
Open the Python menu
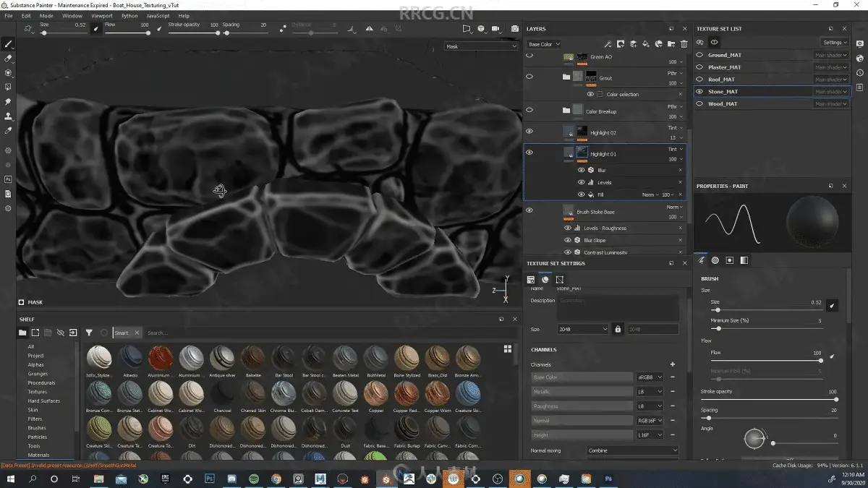[129, 15]
